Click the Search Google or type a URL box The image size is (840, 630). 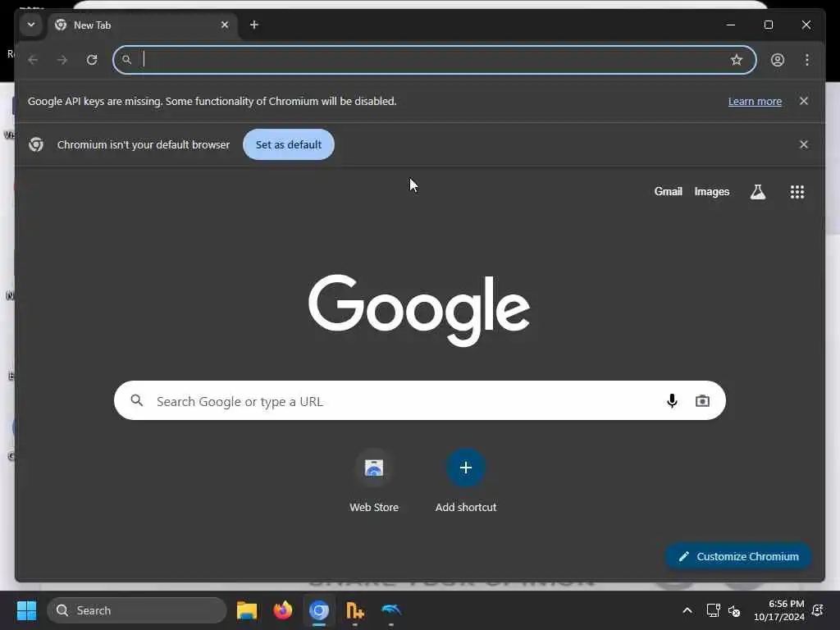pos(419,400)
